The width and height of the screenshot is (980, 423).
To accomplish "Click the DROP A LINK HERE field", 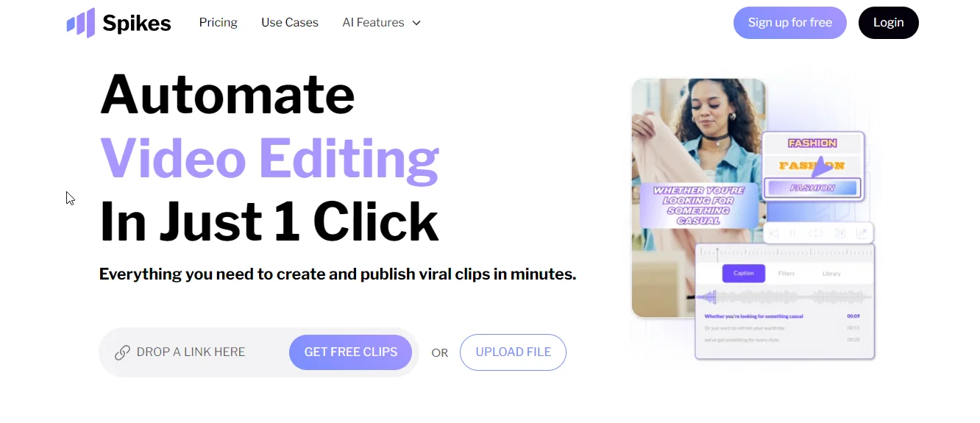I will pos(191,352).
